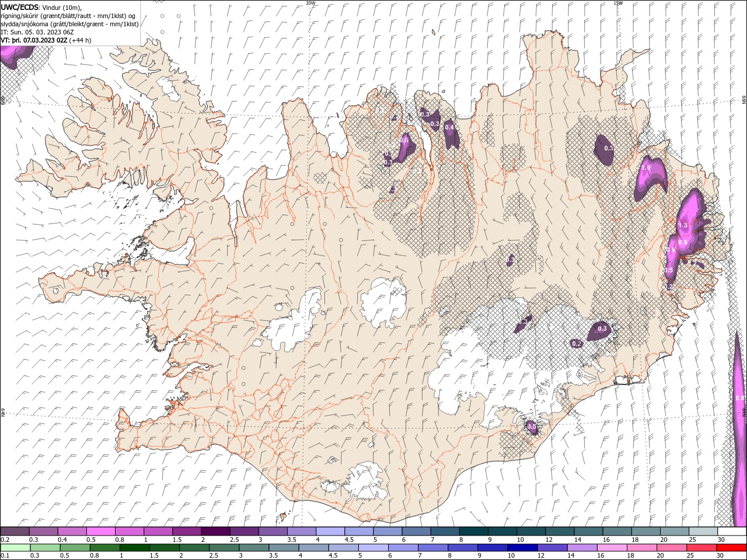Screen dimensions: 747x560
Task: Pick the upper legend swatch labeled 1.5
Action: [187, 531]
